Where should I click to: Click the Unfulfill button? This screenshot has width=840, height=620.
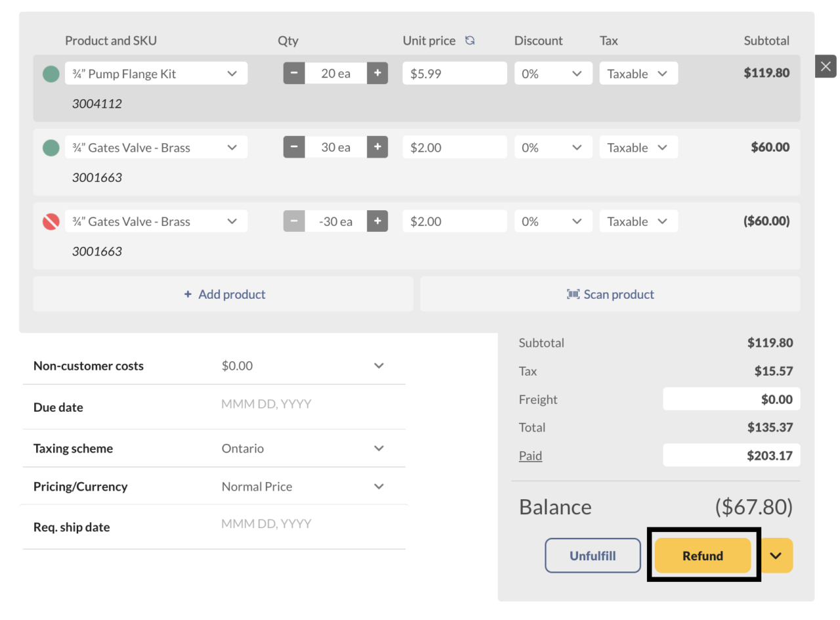593,556
